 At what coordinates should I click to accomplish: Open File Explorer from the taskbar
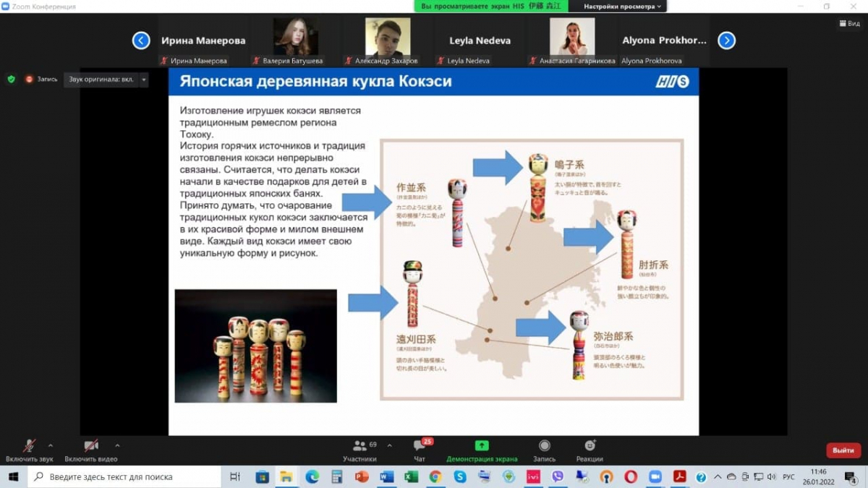pos(286,476)
